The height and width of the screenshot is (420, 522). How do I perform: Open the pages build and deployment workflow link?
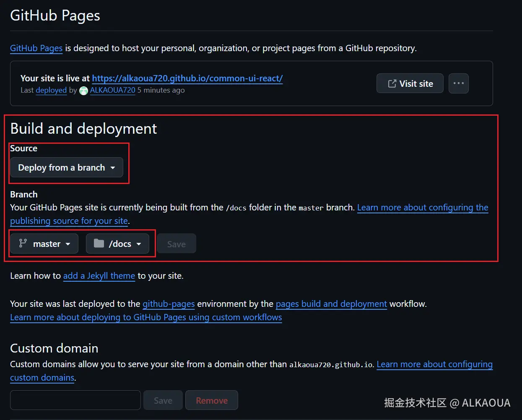[331, 304]
